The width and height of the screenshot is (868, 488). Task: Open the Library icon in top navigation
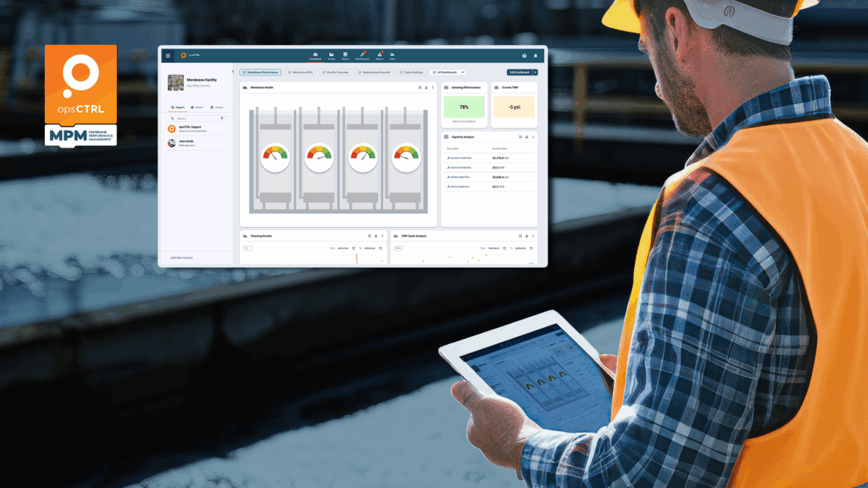345,56
